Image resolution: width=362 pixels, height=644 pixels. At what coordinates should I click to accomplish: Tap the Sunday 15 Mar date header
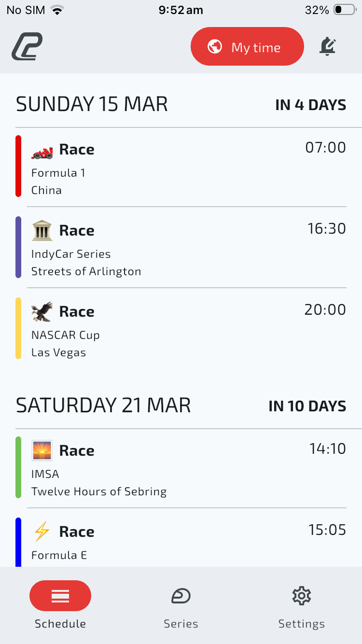coord(92,104)
